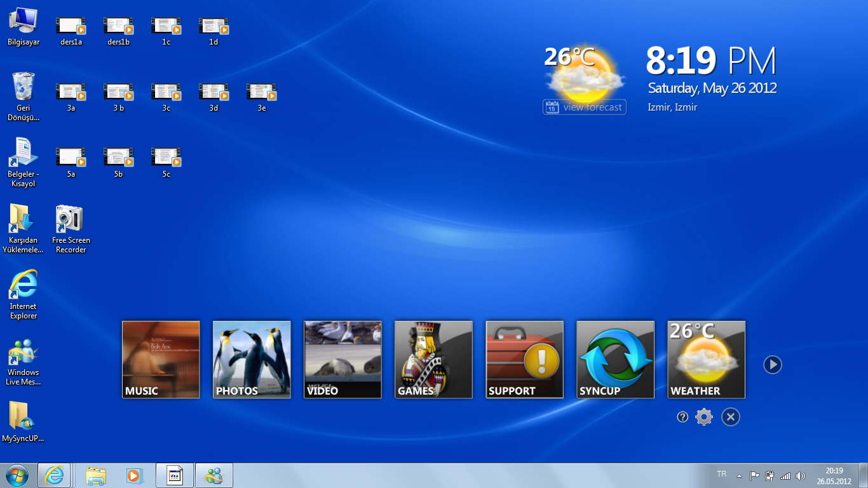Screen dimensions: 868x488
Task: Launch Windows Media Player from the taskbar
Action: point(135,475)
